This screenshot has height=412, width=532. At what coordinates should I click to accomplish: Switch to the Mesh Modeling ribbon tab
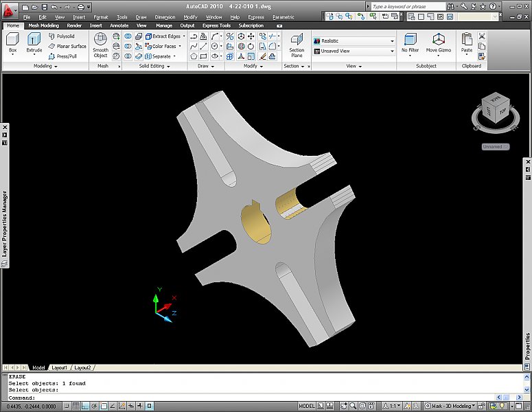point(43,25)
